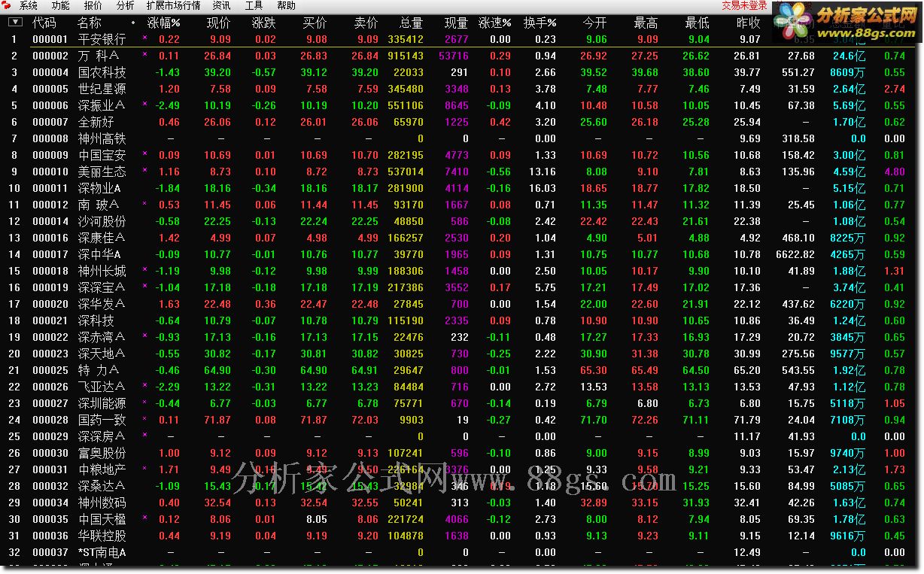Image resolution: width=924 pixels, height=574 pixels.
Task: Sort by the 涨幅% column header
Action: [163, 23]
